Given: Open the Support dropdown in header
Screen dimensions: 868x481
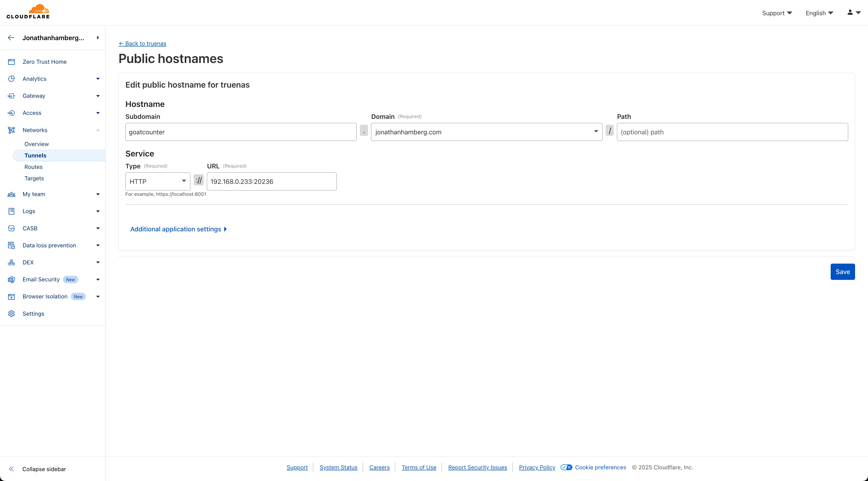Looking at the screenshot, I should [777, 13].
